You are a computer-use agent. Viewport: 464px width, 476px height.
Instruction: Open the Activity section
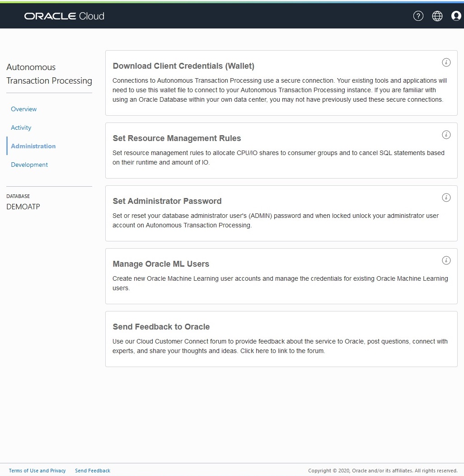click(x=21, y=127)
